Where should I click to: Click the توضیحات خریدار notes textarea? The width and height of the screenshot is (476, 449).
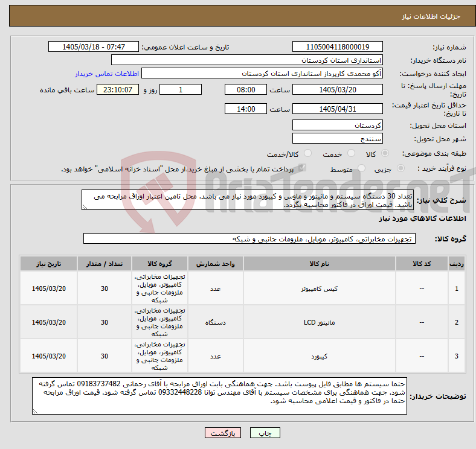tap(219, 396)
